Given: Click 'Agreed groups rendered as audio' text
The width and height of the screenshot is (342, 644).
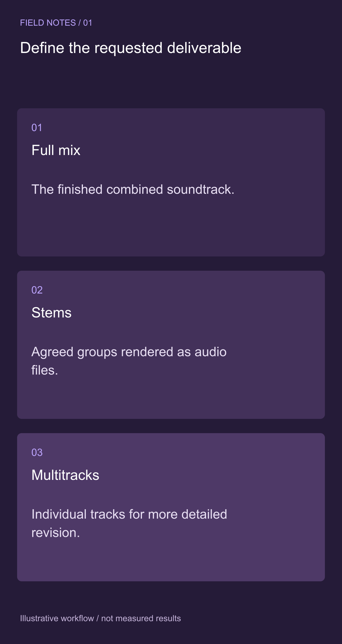Looking at the screenshot, I should tap(129, 352).
